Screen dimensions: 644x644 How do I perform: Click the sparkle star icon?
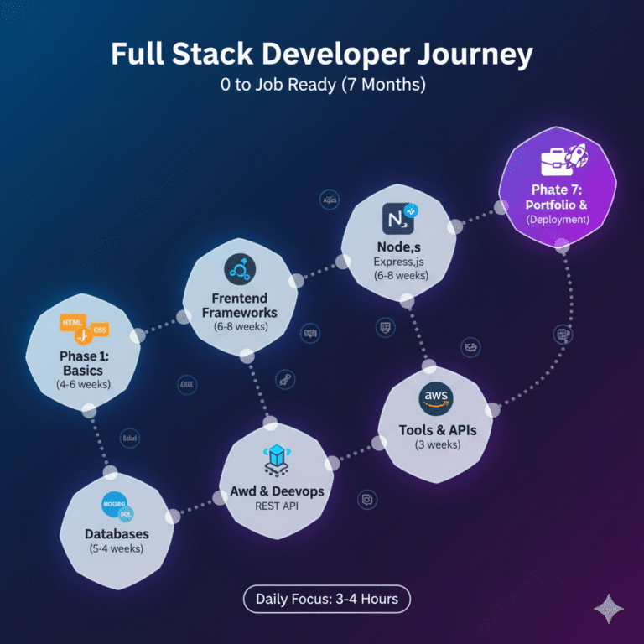tap(607, 609)
